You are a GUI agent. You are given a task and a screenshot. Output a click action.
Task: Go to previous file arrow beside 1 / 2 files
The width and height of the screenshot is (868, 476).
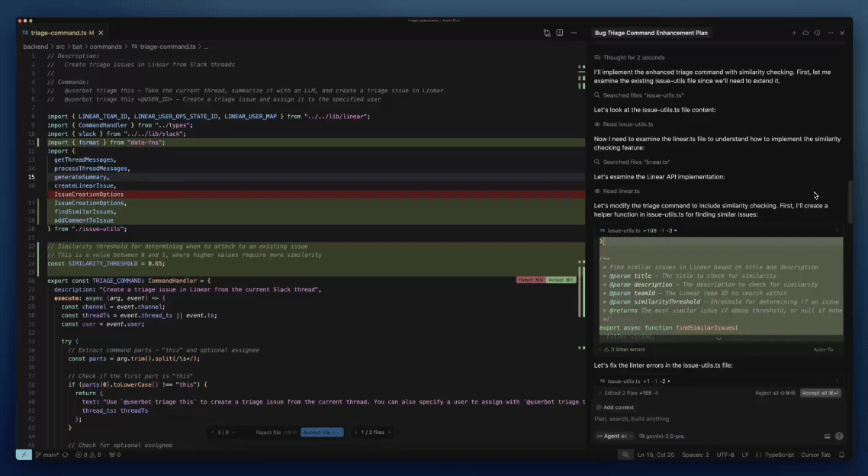point(356,433)
